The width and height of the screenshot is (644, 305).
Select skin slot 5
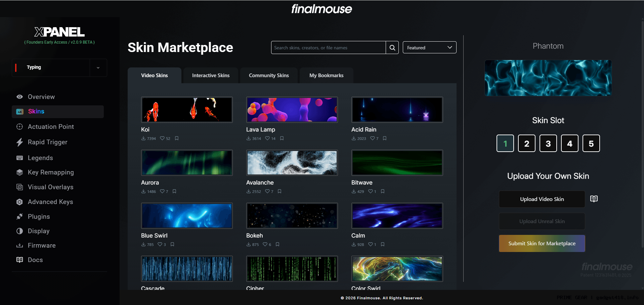591,144
